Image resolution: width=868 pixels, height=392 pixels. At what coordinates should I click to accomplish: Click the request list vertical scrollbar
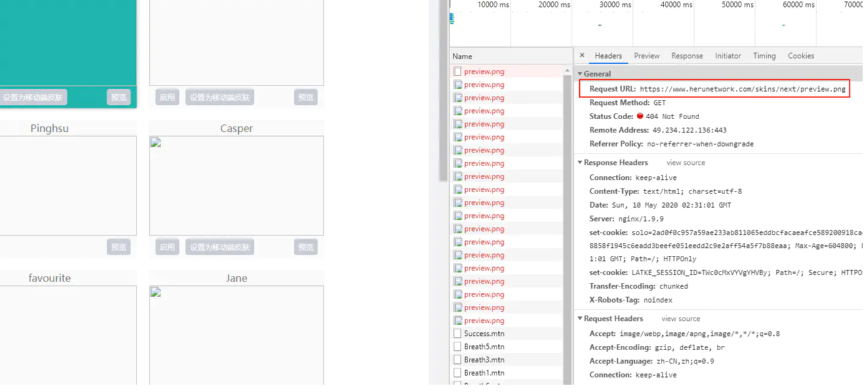(567, 225)
